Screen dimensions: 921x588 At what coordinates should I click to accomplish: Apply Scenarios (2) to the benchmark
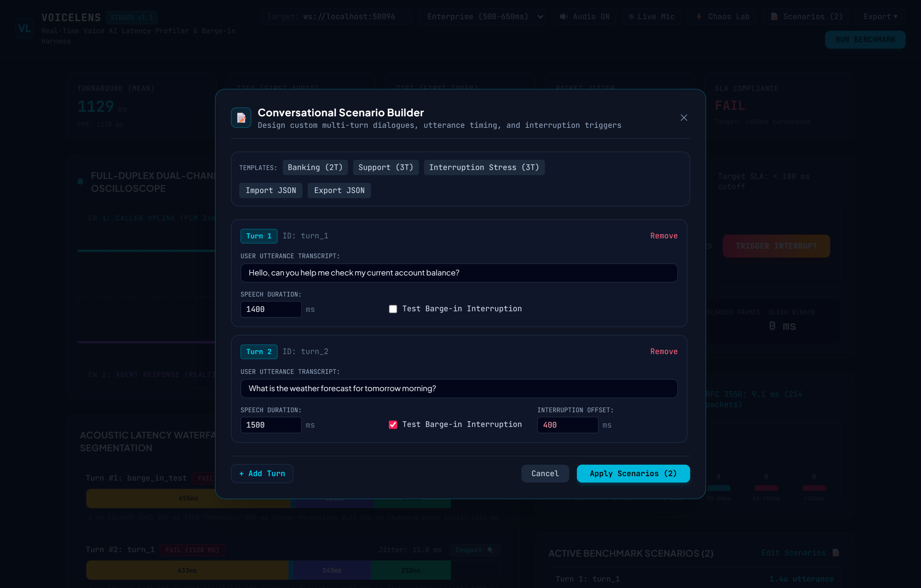[x=633, y=474]
